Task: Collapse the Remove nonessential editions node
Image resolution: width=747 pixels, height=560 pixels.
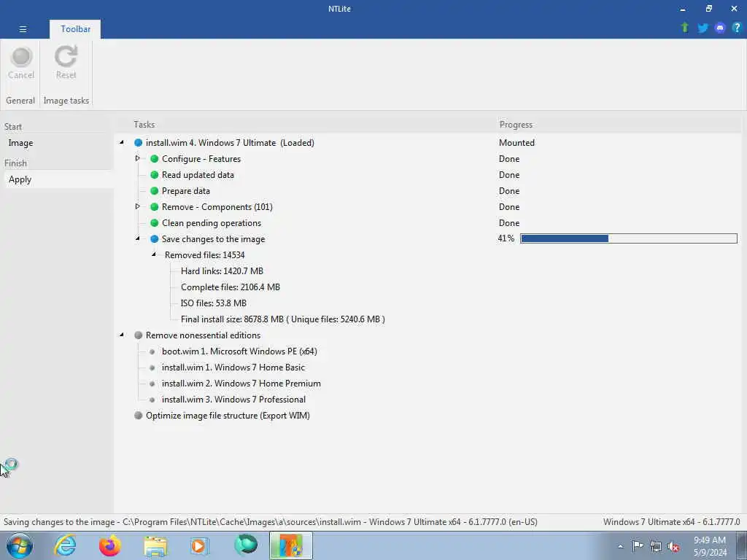Action: click(x=122, y=335)
